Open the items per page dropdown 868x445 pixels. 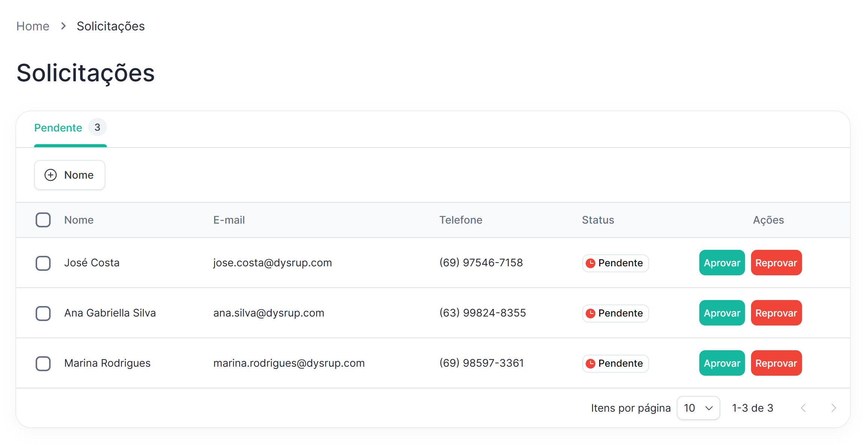[698, 408]
